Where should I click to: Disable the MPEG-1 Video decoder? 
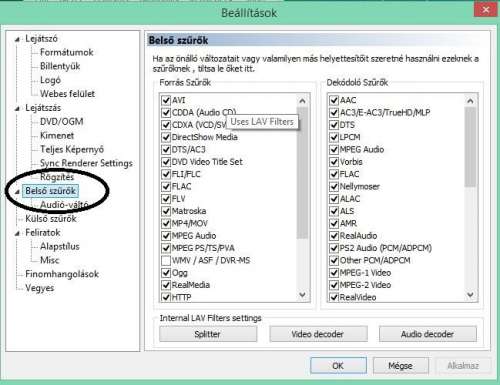(x=334, y=273)
